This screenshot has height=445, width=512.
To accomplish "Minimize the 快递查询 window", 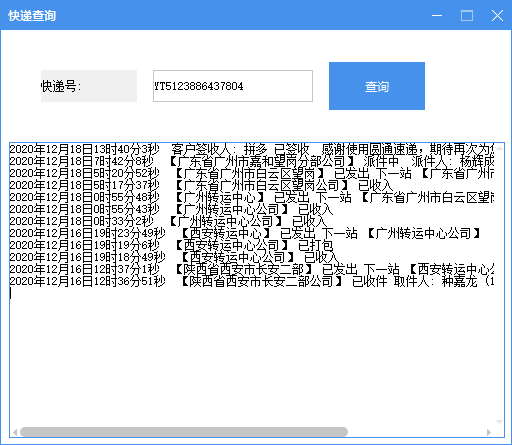I will pyautogui.click(x=437, y=15).
